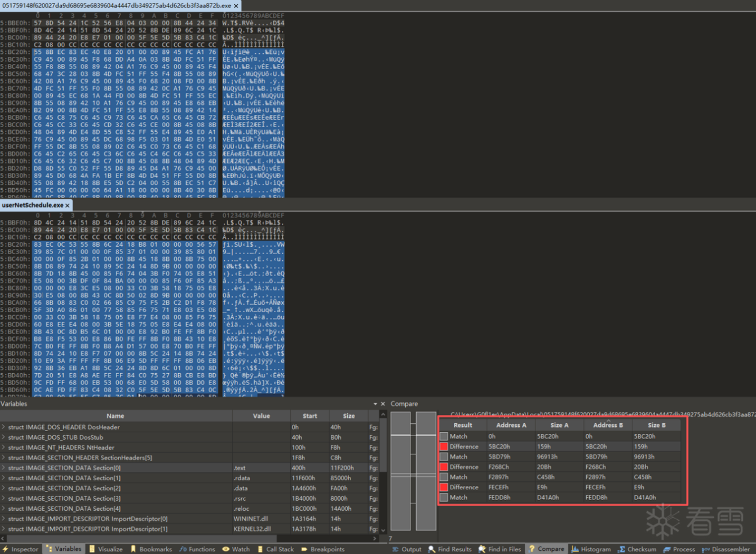Screen dimensions: 756x554
Task: Sort Variables by the Name column
Action: (116, 416)
